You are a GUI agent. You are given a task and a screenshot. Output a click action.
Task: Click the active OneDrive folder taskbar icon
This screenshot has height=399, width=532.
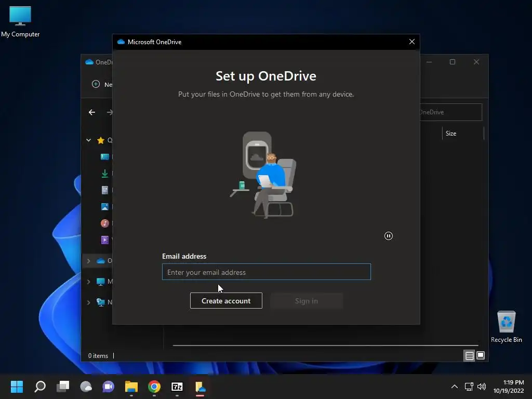pyautogui.click(x=200, y=387)
